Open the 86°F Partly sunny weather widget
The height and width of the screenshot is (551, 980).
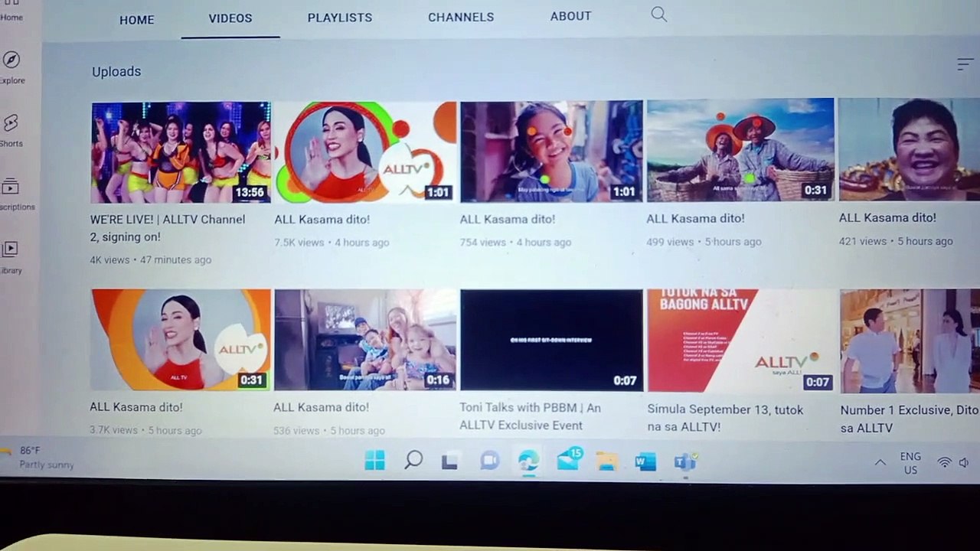pyautogui.click(x=40, y=458)
